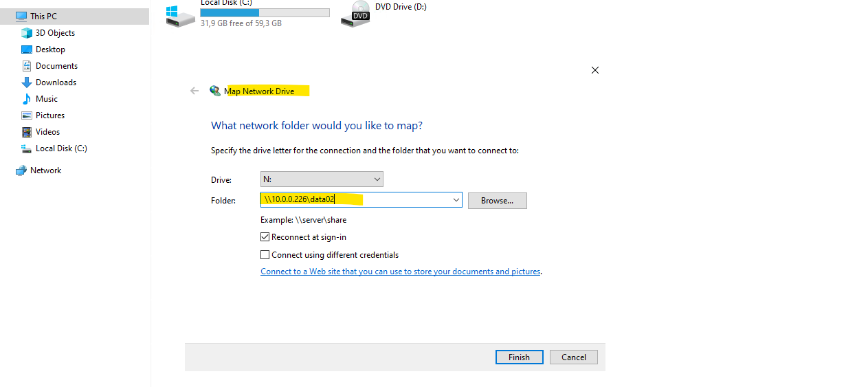Select the Videos filmstrip icon
The height and width of the screenshot is (387, 868).
coord(27,132)
